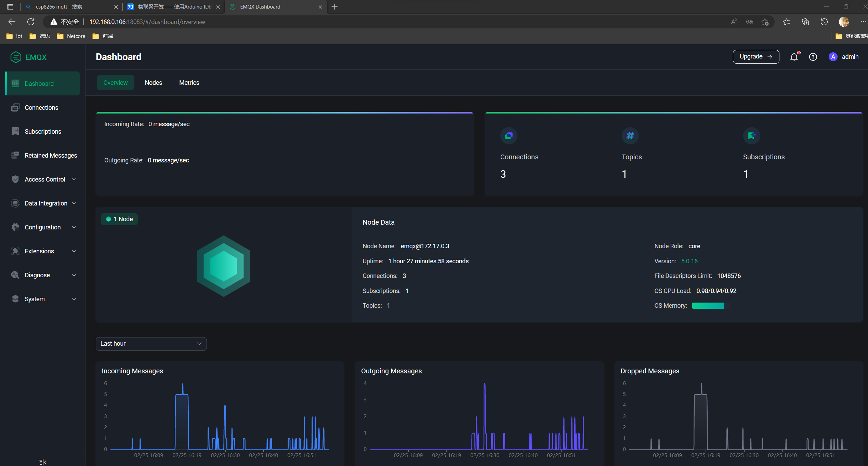Click the browser back arrow
Image resolution: width=868 pixels, height=466 pixels.
[12, 22]
